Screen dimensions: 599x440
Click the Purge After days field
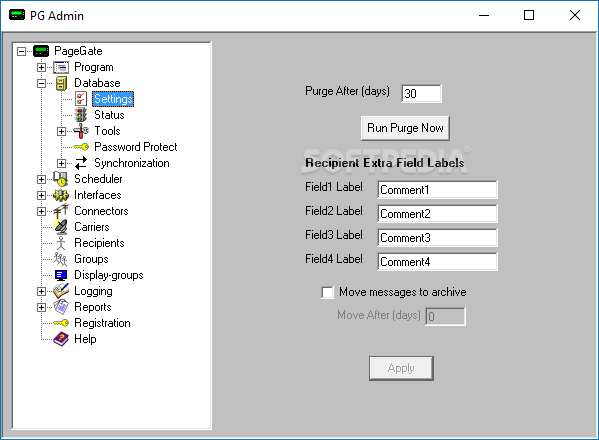[x=421, y=94]
